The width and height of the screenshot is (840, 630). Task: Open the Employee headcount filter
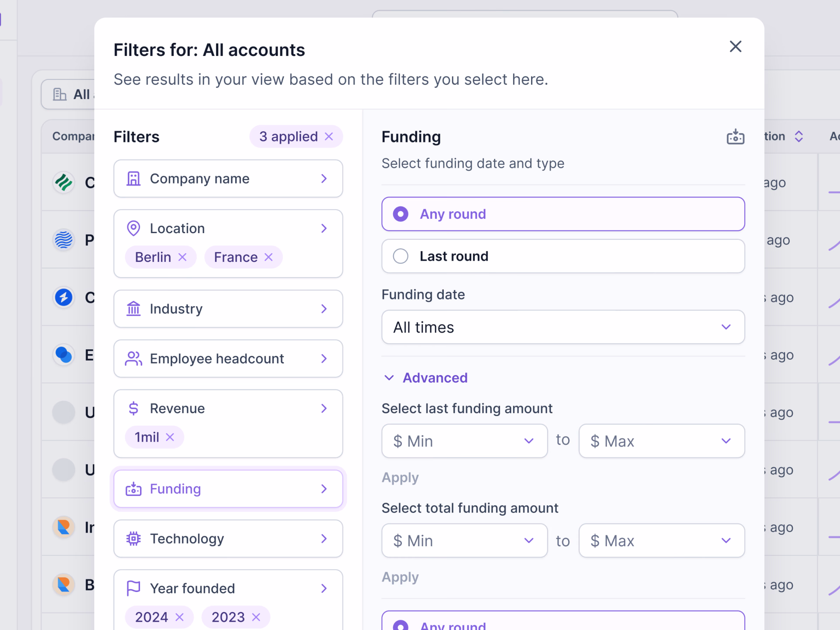click(x=228, y=358)
